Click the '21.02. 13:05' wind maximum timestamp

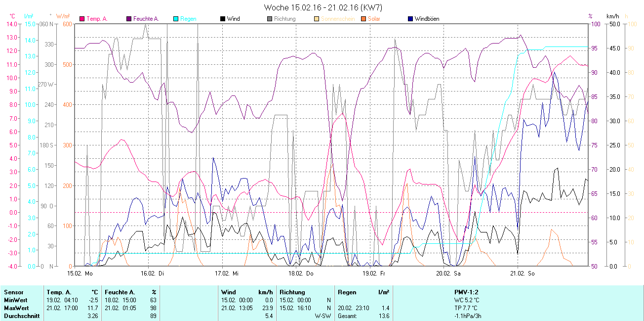[x=237, y=307]
